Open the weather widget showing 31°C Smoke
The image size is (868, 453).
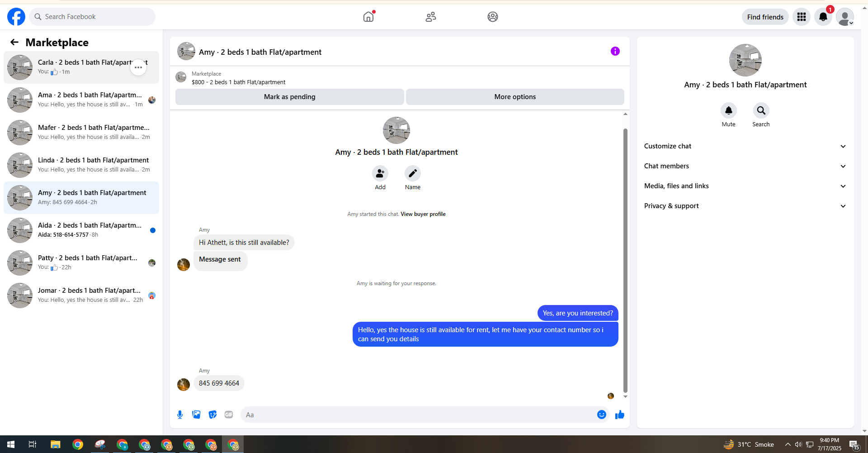749,444
